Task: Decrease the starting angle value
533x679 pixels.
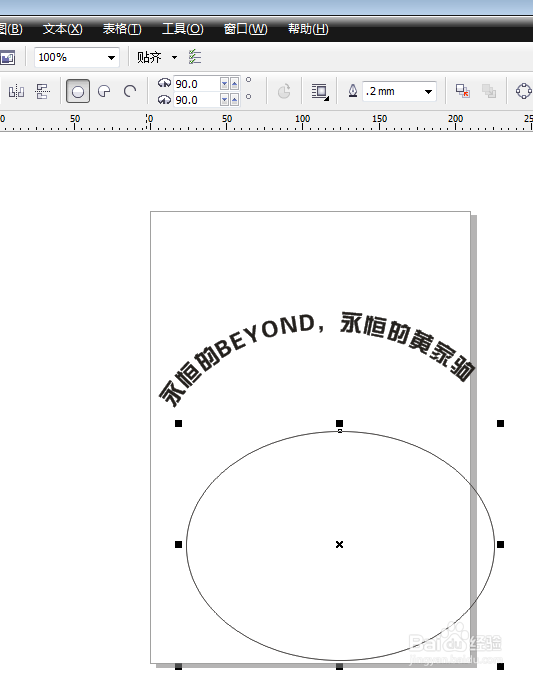Action: [x=224, y=84]
